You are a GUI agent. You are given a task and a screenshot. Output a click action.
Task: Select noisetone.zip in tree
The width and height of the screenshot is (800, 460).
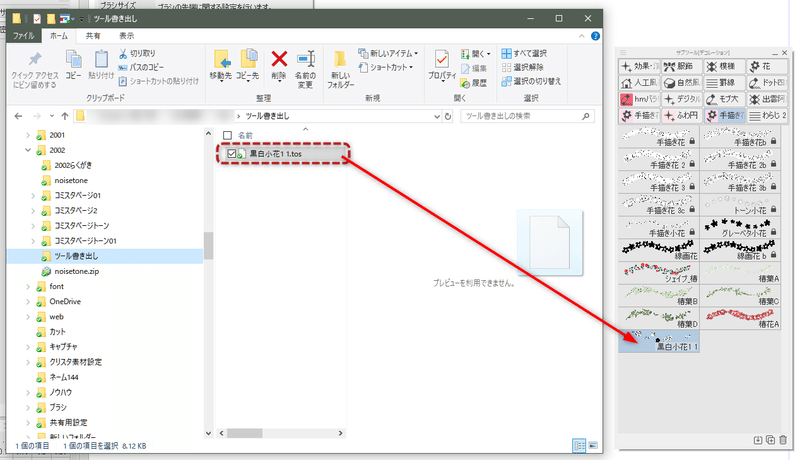coord(70,271)
